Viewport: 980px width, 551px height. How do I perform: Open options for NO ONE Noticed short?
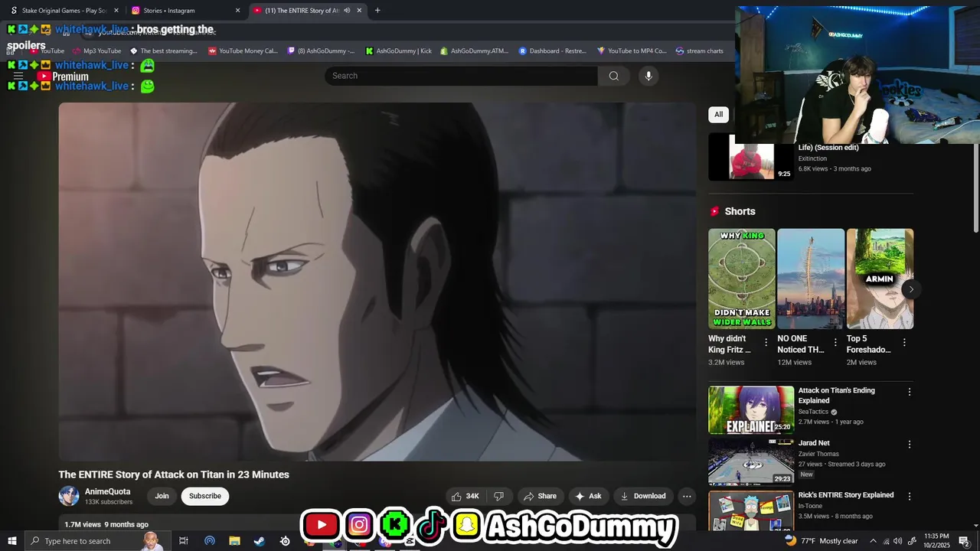coord(835,343)
